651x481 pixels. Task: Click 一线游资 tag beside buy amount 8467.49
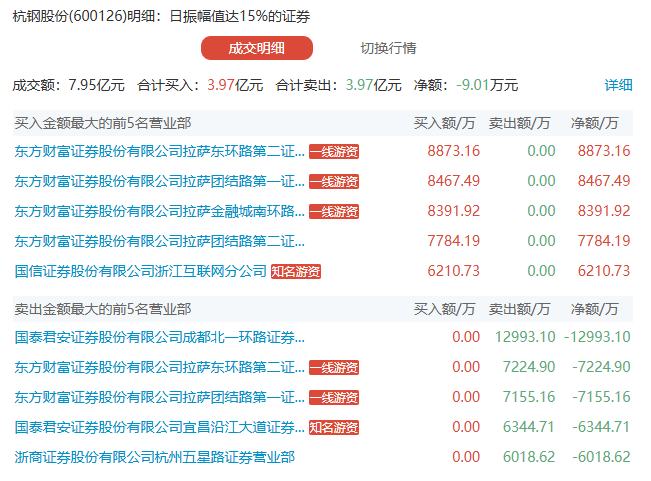tap(334, 181)
